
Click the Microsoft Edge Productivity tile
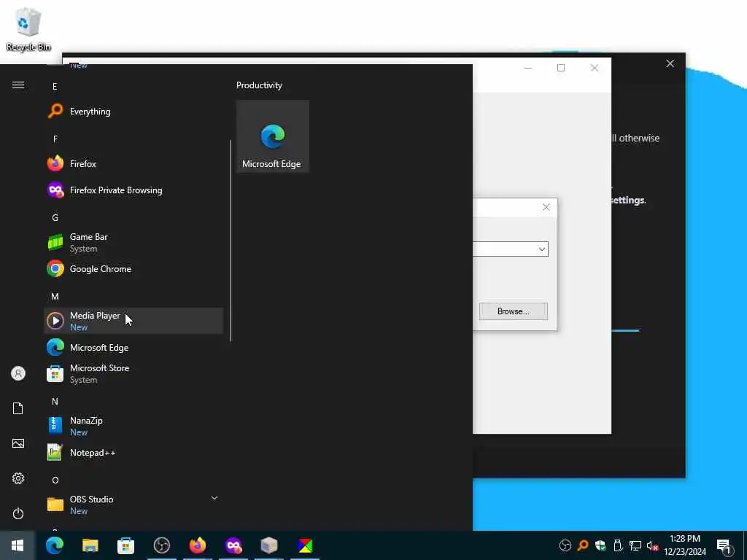click(x=273, y=136)
